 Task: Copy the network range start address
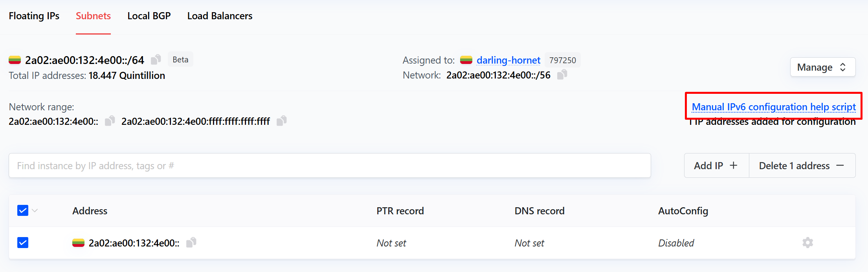click(x=110, y=121)
